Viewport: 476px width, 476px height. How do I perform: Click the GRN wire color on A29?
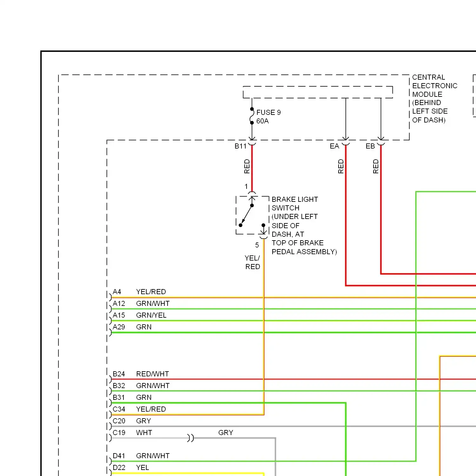[144, 327]
